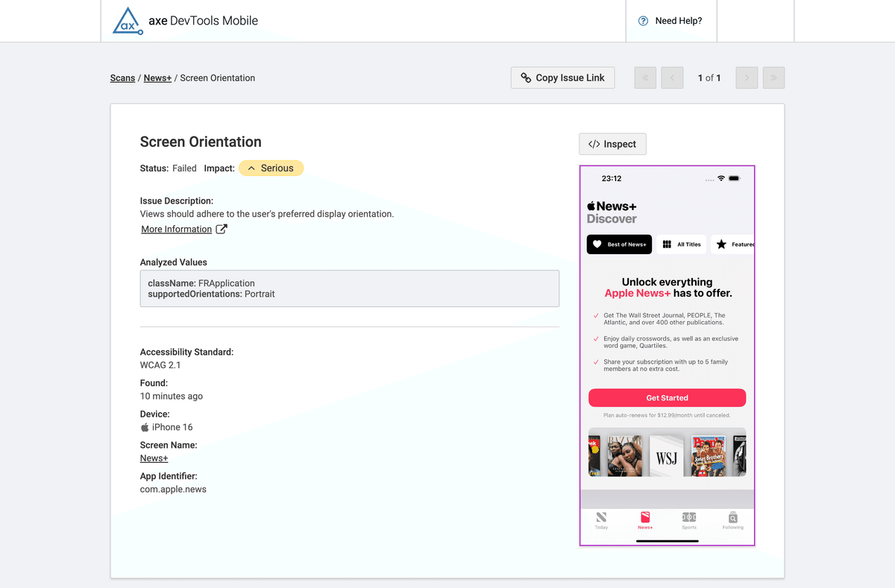Click the iPhone screenshot thumbnail

[668, 355]
